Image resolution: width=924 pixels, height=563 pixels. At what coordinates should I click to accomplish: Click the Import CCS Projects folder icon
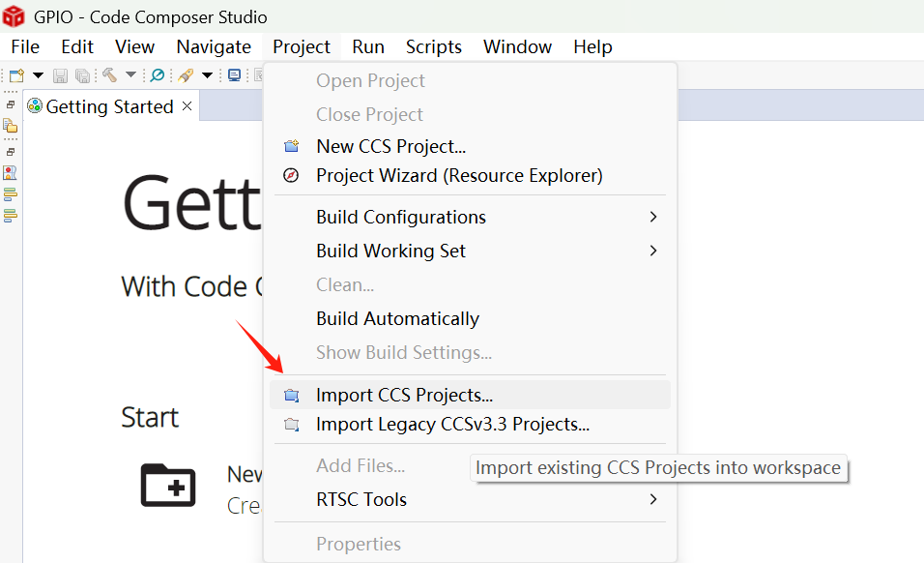(x=291, y=395)
